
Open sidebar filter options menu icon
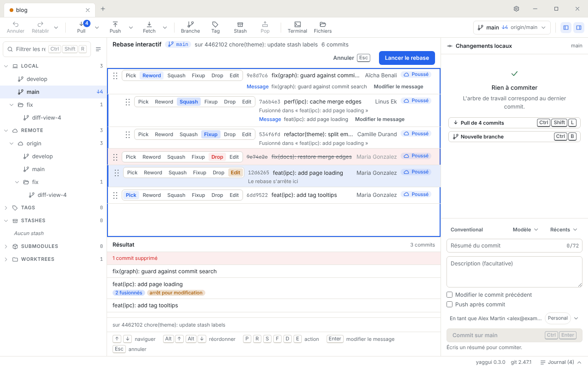click(98, 49)
